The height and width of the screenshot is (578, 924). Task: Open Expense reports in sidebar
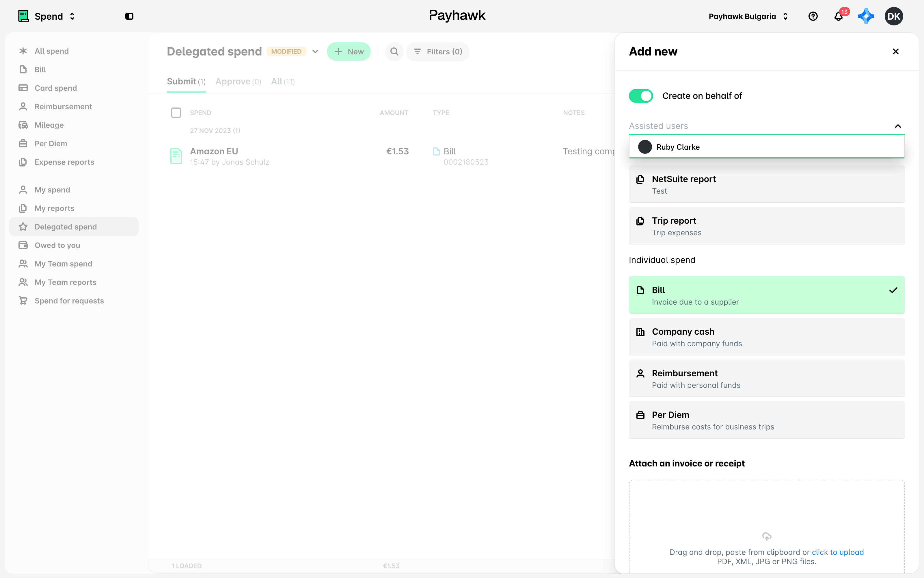(74, 162)
